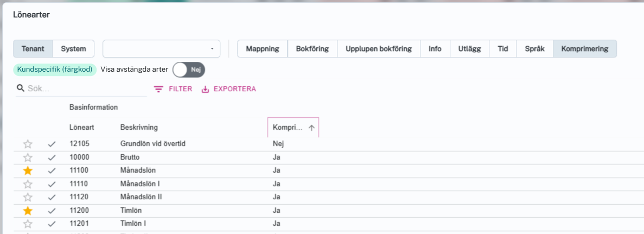Click the checkmark on 11120 Månadslön II row
This screenshot has height=234, width=644.
coord(52,197)
